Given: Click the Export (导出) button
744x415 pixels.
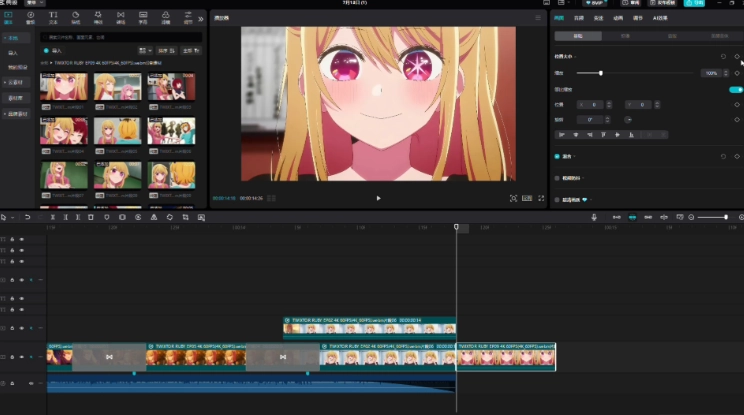Looking at the screenshot, I should click(x=693, y=4).
